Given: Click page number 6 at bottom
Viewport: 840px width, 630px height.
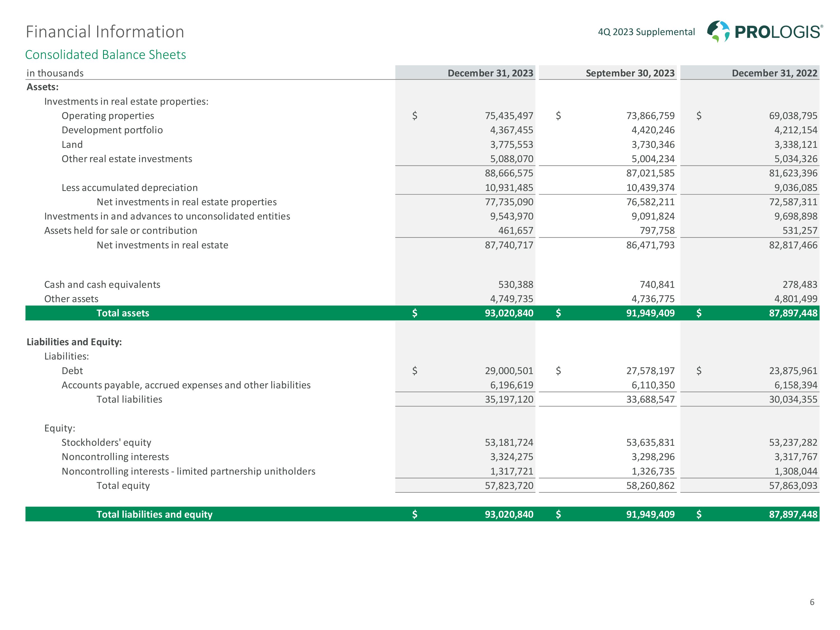Looking at the screenshot, I should point(812,602).
